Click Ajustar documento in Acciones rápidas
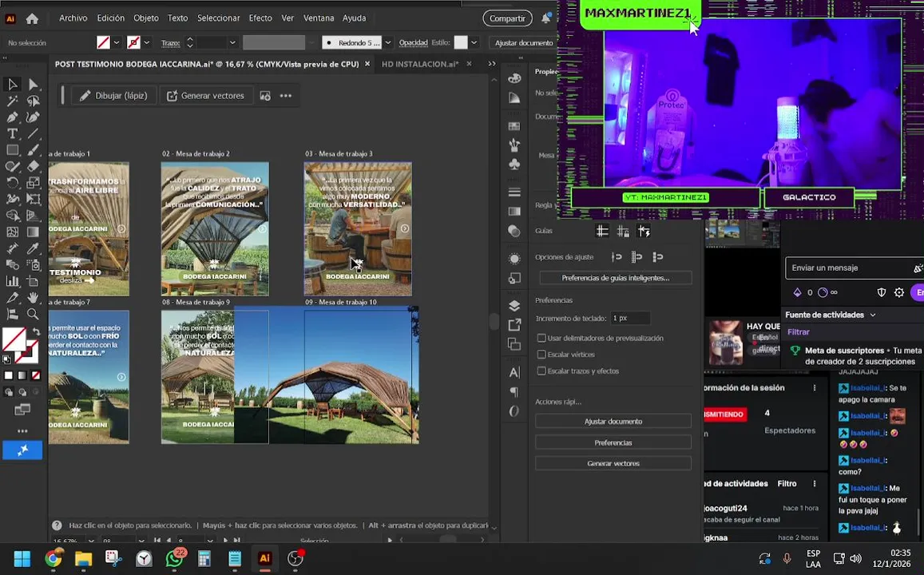This screenshot has height=575, width=924. point(613,421)
